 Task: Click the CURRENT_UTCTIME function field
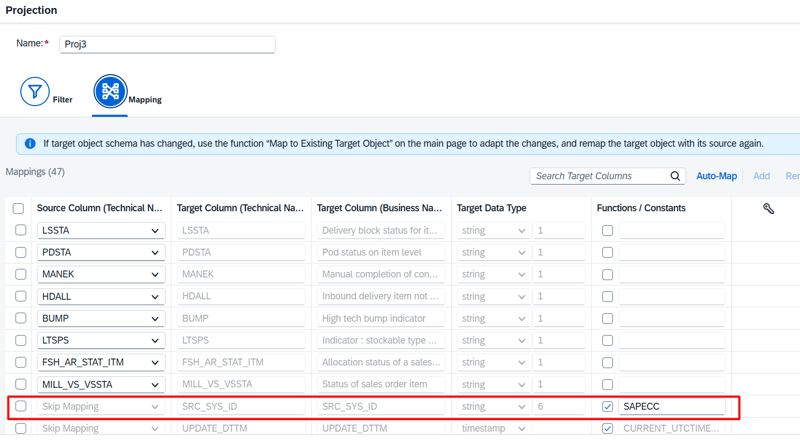[x=671, y=429]
